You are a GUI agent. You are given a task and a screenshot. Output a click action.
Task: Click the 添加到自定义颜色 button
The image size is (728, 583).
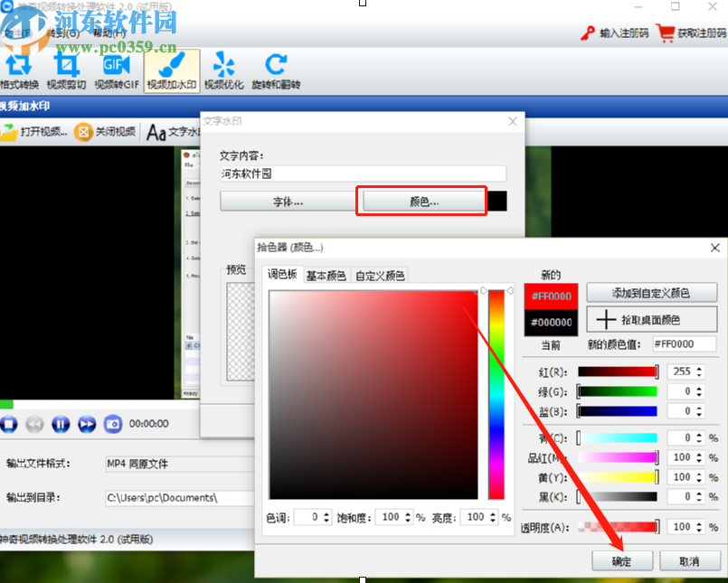652,292
